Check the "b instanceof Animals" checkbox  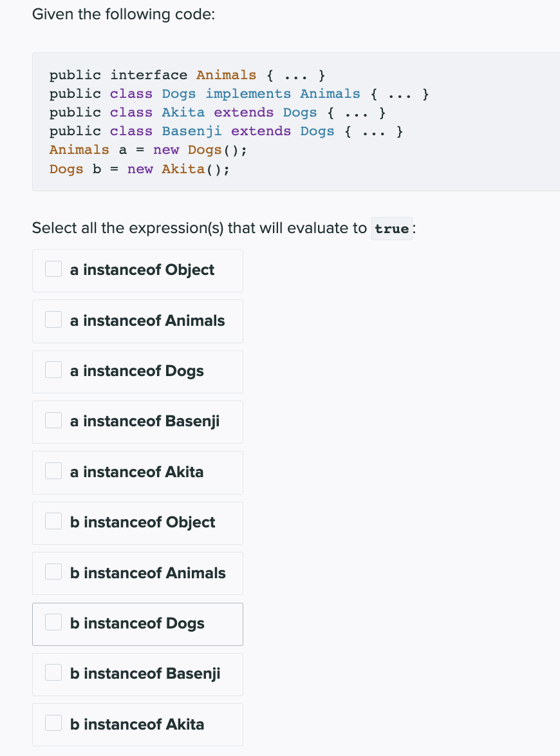click(53, 571)
